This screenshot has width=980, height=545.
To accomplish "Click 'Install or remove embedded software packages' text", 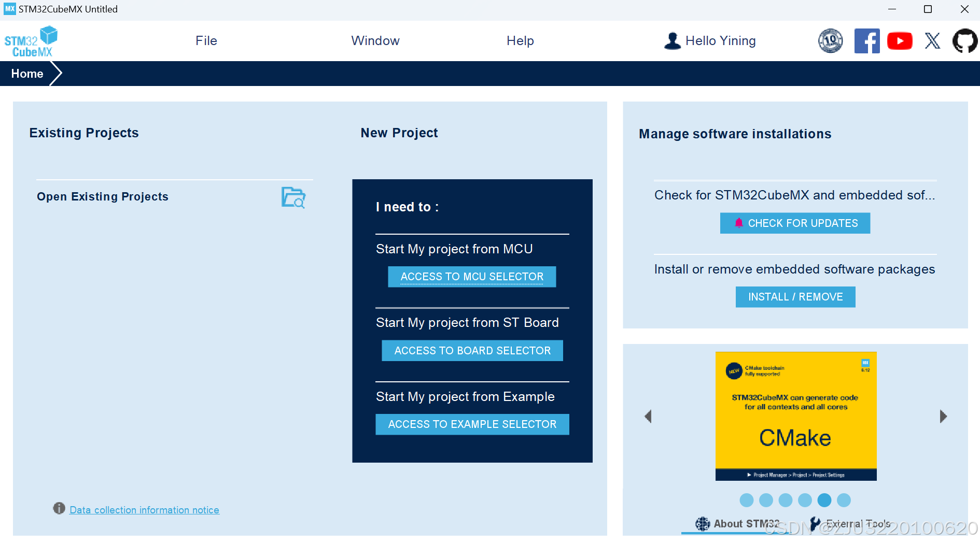I will coord(794,269).
